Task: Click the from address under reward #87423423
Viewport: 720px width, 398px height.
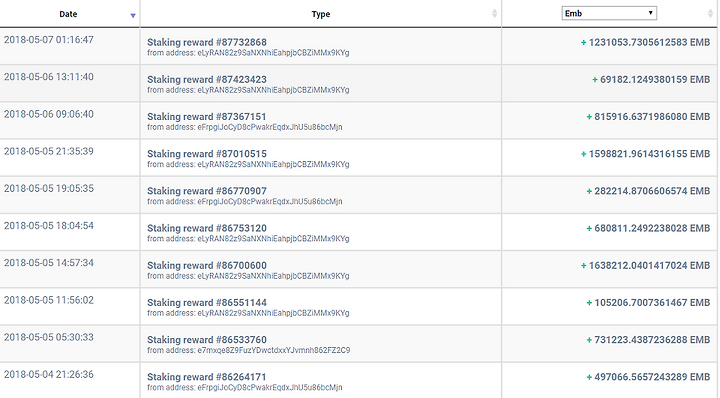Action: point(248,90)
